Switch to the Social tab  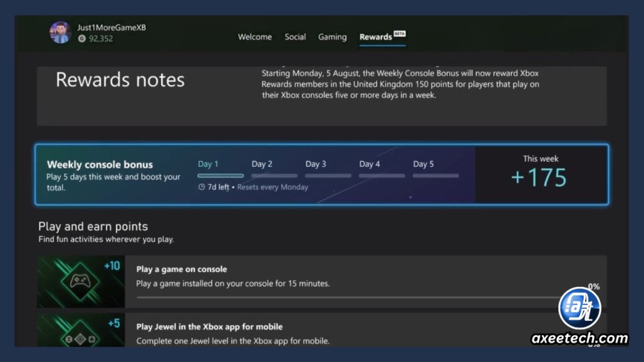(295, 37)
